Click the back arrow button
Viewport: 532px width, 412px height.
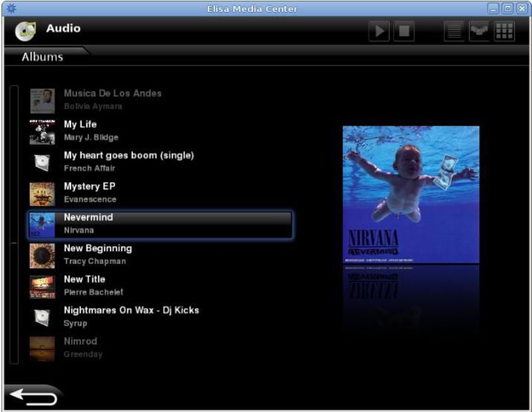coord(33,397)
